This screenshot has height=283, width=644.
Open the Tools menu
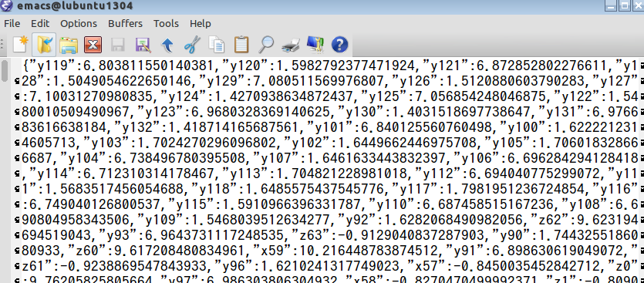[167, 23]
